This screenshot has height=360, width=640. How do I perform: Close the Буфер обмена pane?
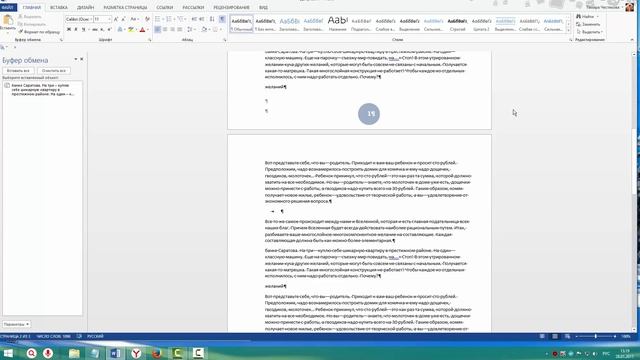click(x=82, y=59)
